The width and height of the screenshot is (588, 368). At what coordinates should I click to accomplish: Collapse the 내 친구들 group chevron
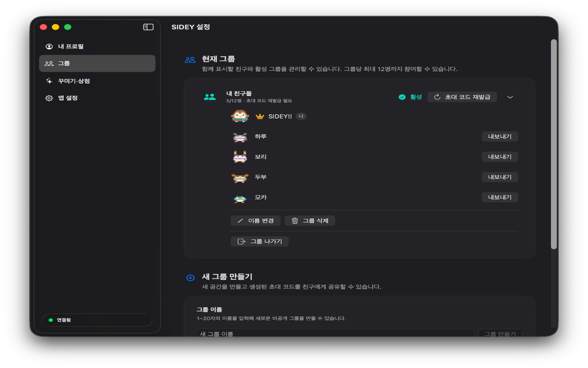point(510,97)
